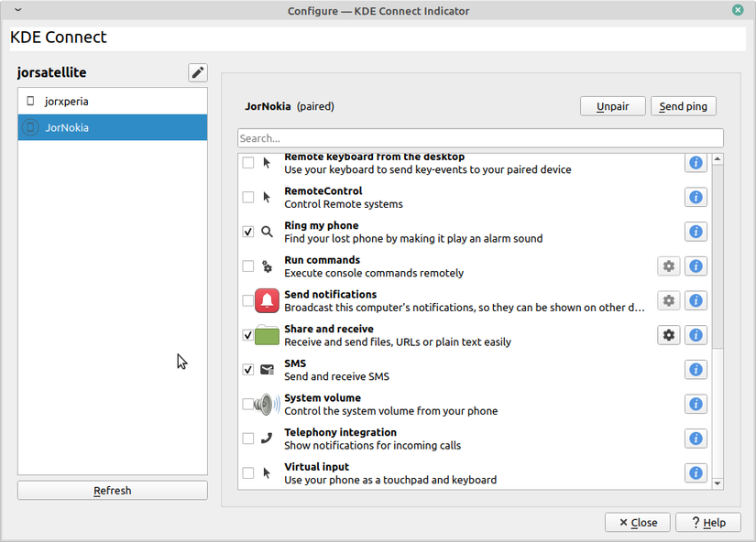Click the speaker System volume icon
756x542 pixels.
[267, 404]
